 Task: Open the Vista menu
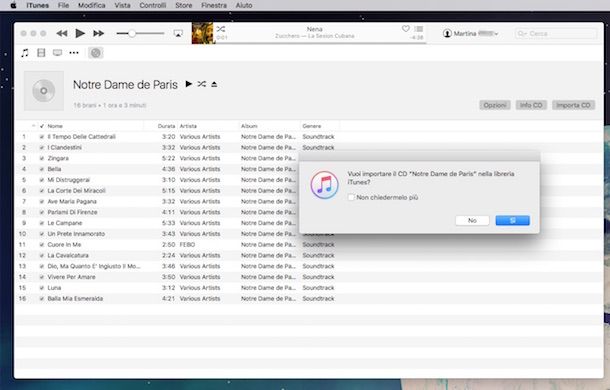click(x=123, y=5)
